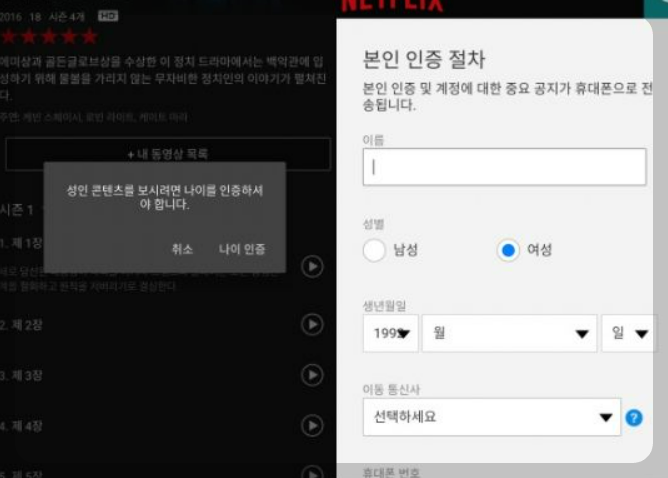Play episode 3 제 3장
Image resolution: width=668 pixels, height=478 pixels.
312,375
